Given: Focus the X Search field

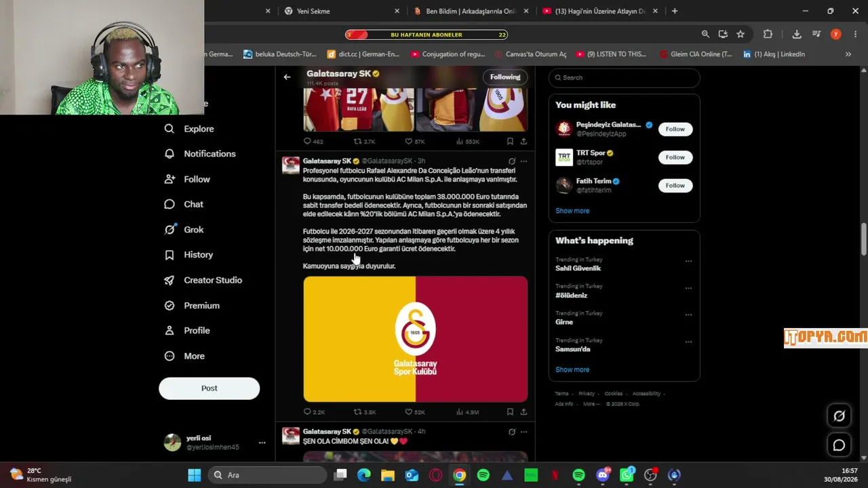Looking at the screenshot, I should (624, 77).
